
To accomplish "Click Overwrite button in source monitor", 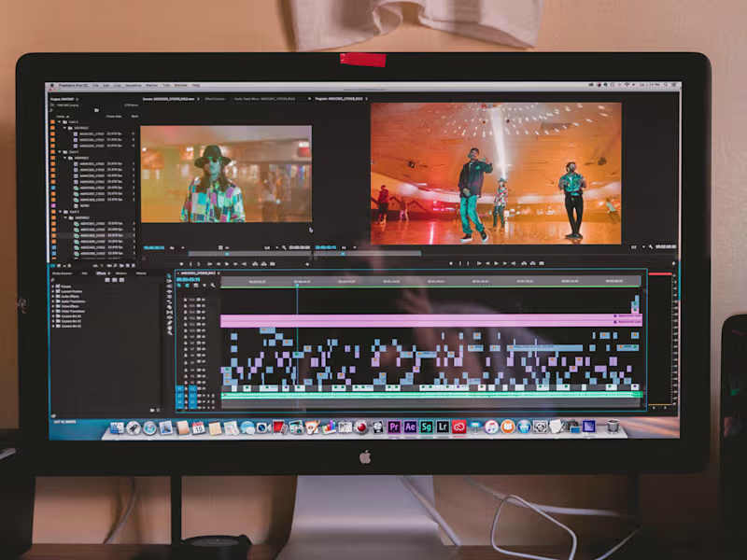I will tap(263, 264).
